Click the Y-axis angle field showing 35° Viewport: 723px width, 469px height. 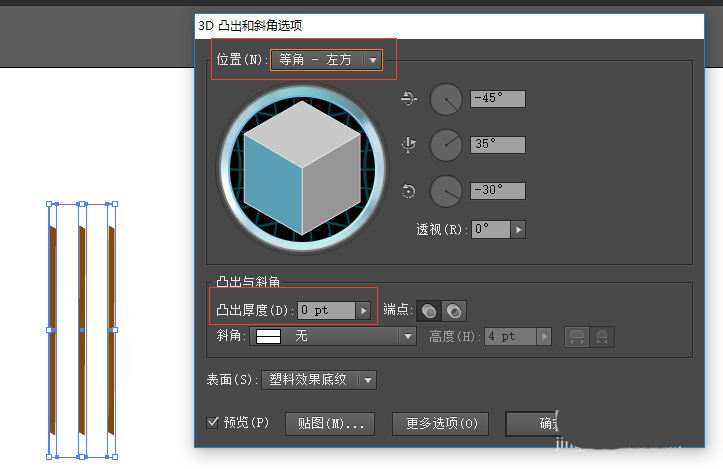(498, 145)
